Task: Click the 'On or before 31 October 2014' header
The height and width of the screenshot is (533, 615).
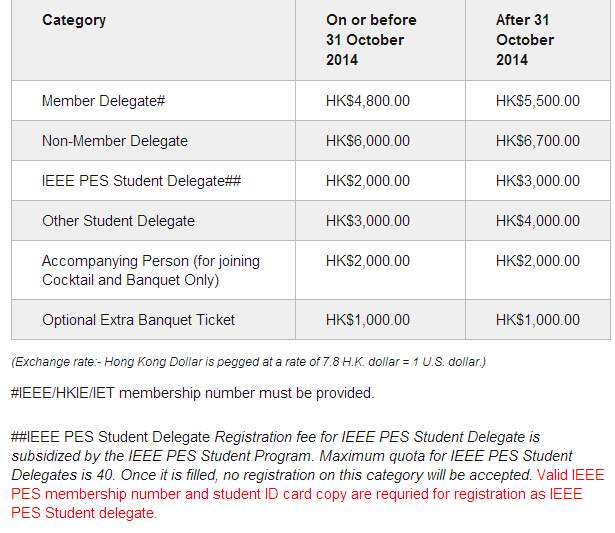Action: point(371,40)
